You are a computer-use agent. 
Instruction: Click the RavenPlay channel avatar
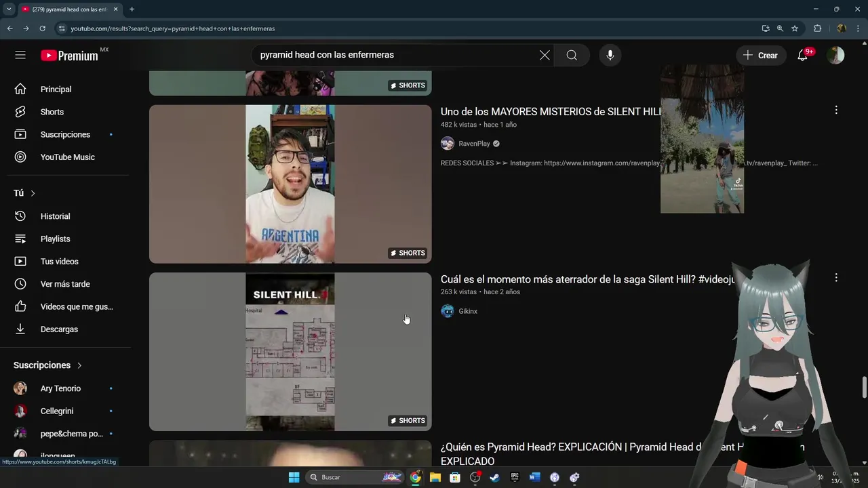point(448,144)
